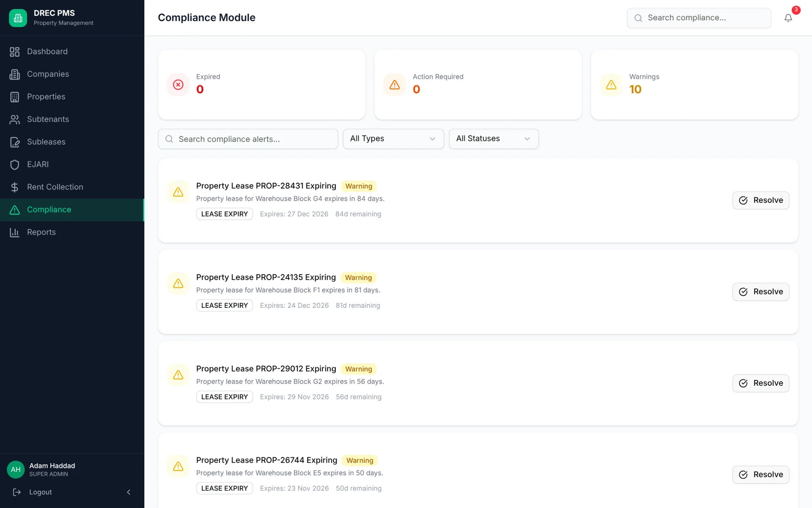This screenshot has height=508, width=812.
Task: Click 'Warehouse Block G2 expires in 56 days' text
Action: [319, 381]
